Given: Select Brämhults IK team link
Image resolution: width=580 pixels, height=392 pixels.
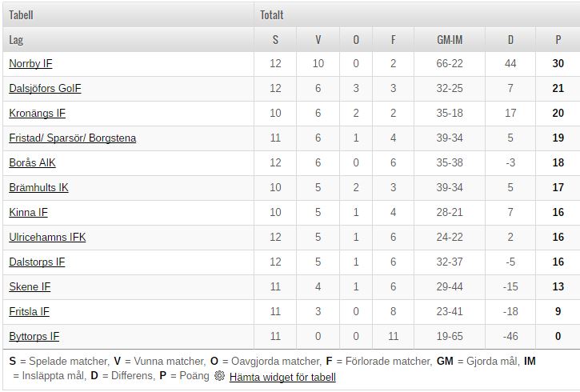Looking at the screenshot, I should pyautogui.click(x=38, y=187).
